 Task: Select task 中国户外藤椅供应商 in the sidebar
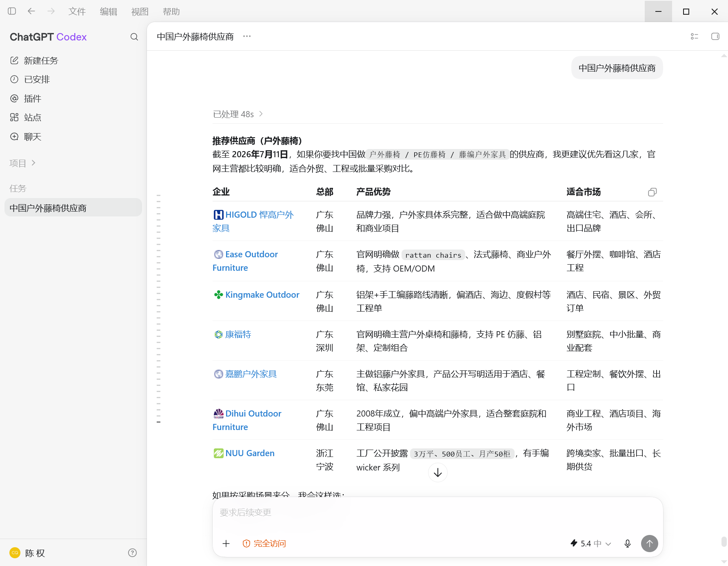click(x=73, y=208)
